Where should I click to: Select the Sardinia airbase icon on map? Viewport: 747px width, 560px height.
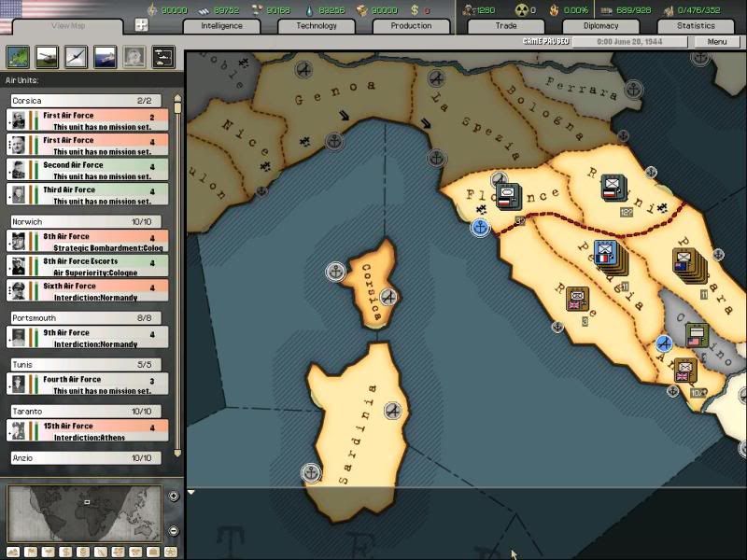393,411
